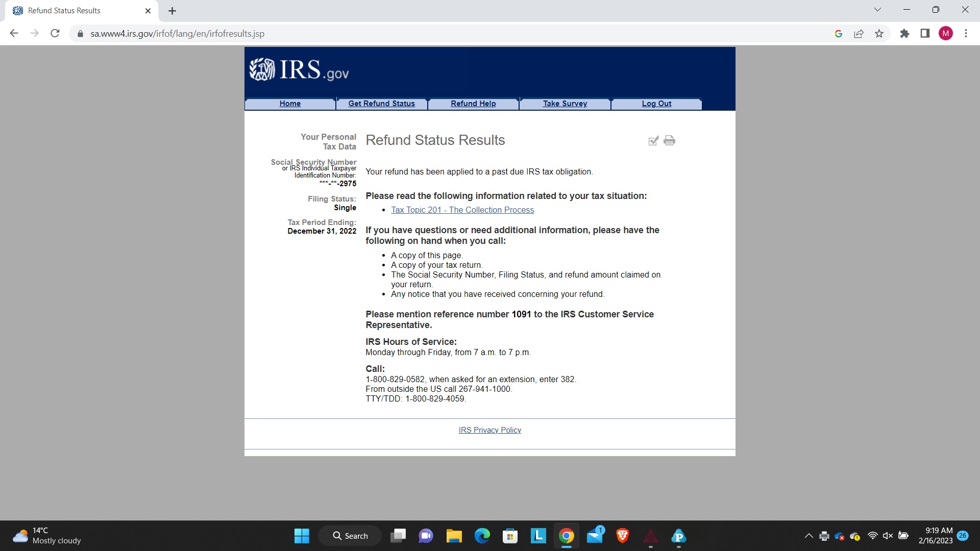The width and height of the screenshot is (980, 551).
Task: Click the Log Out navigation tab
Action: pyautogui.click(x=656, y=104)
